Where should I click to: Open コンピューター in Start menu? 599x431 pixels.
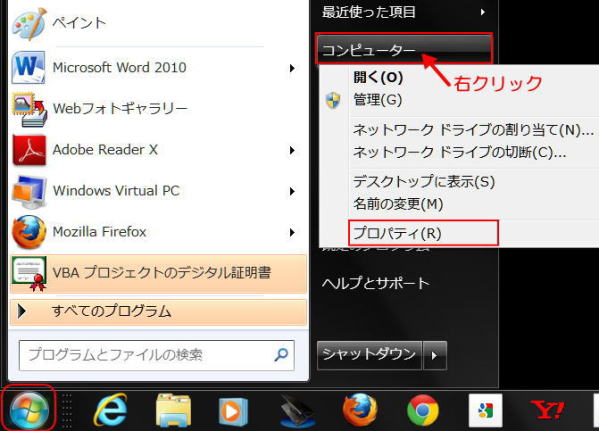[x=404, y=49]
